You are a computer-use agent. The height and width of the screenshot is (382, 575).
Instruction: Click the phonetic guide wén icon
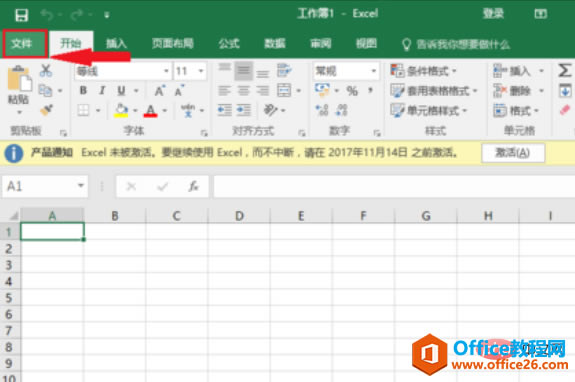click(x=188, y=110)
